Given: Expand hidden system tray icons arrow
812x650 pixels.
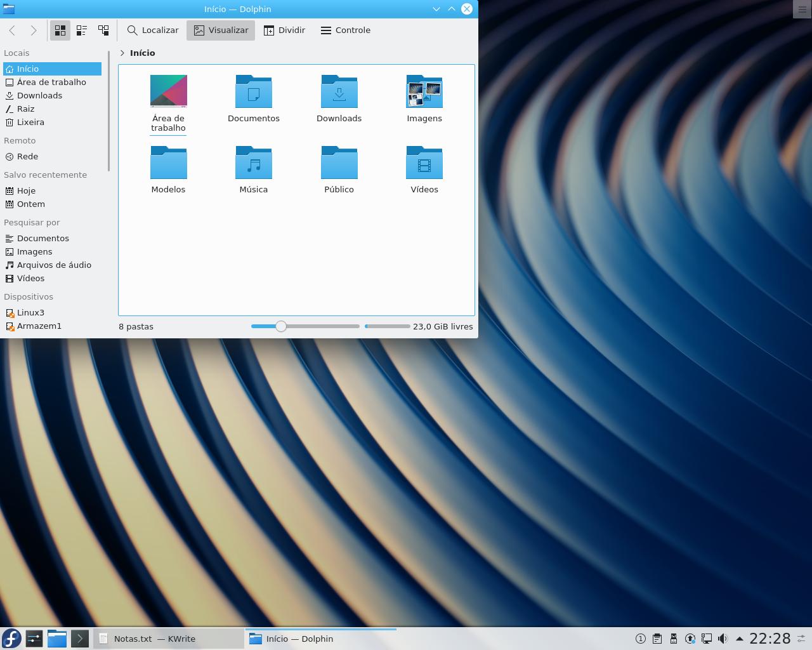Looking at the screenshot, I should (x=739, y=639).
